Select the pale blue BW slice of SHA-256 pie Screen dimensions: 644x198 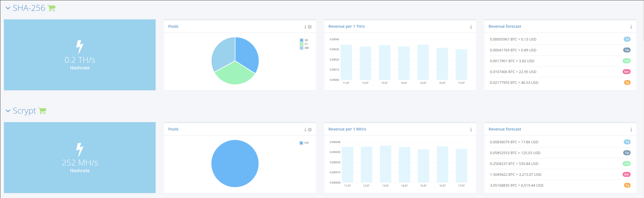tap(223, 54)
